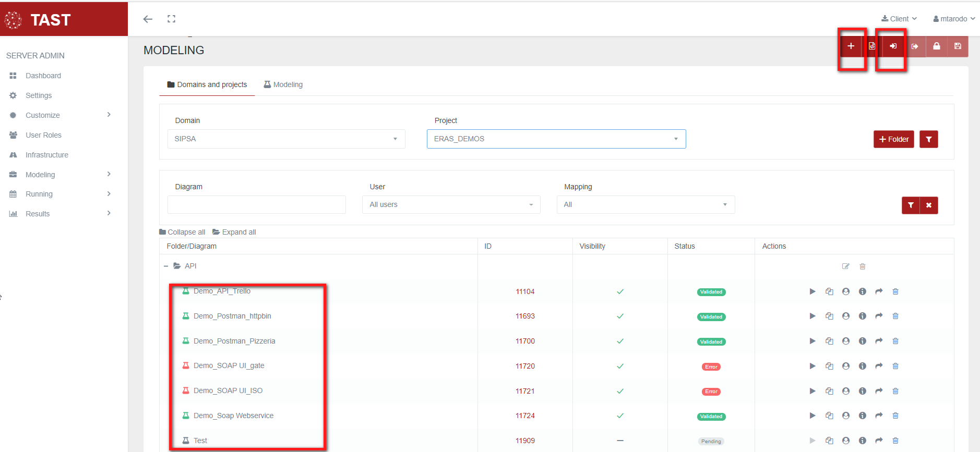Viewport: 980px width, 452px height.
Task: Click the import arrow icon in top toolbar
Action: 893,46
